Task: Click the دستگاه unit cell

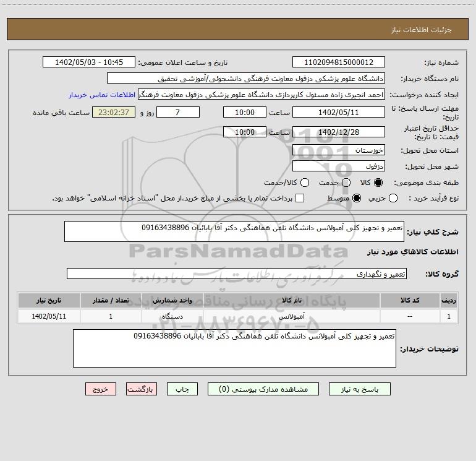Action: (172, 316)
